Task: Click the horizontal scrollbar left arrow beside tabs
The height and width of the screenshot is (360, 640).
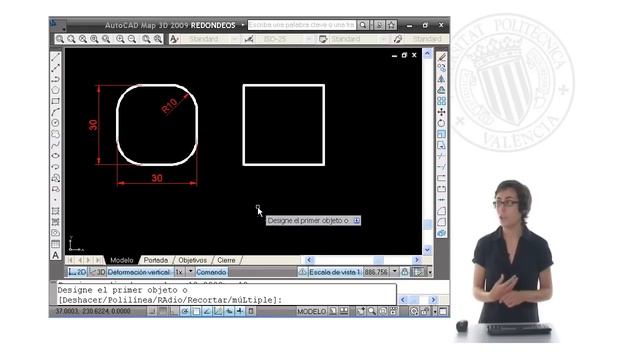Action: 309,260
